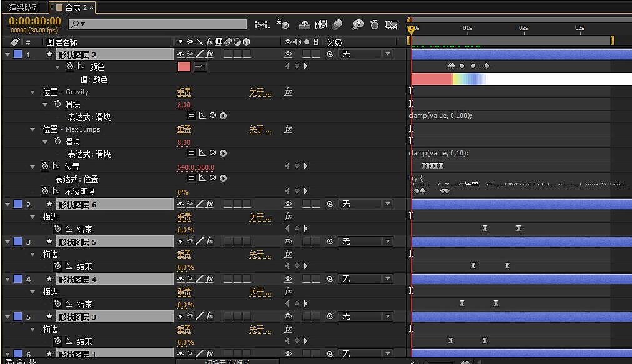This screenshot has height=364, width=632.
Task: Hide 形状图层 3 with the eye toggle
Action: pos(288,317)
